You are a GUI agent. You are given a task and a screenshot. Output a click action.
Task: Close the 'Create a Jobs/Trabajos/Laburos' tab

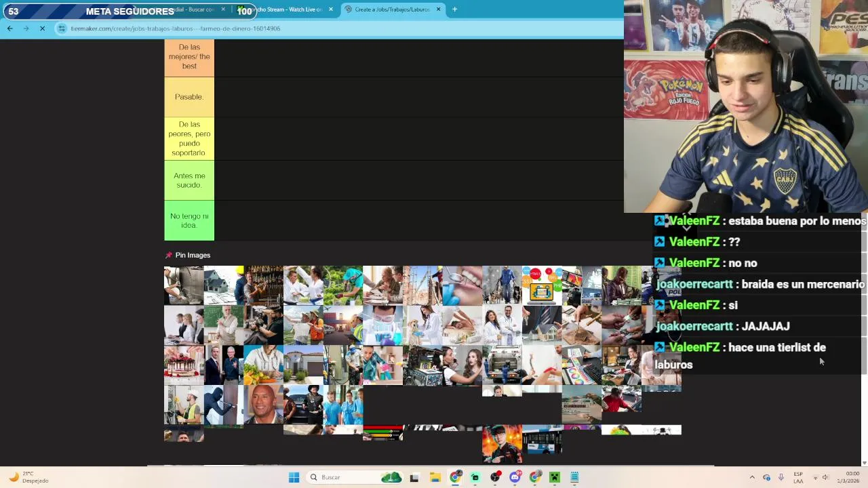click(438, 9)
